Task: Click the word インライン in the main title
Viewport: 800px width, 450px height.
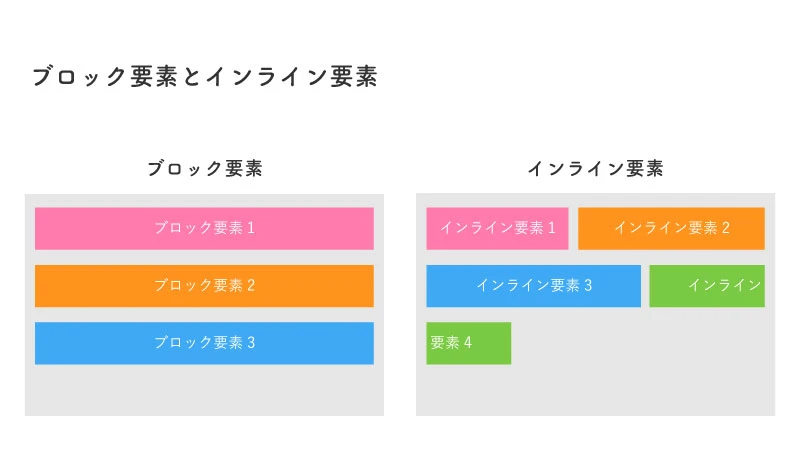Action: pyautogui.click(x=266, y=78)
